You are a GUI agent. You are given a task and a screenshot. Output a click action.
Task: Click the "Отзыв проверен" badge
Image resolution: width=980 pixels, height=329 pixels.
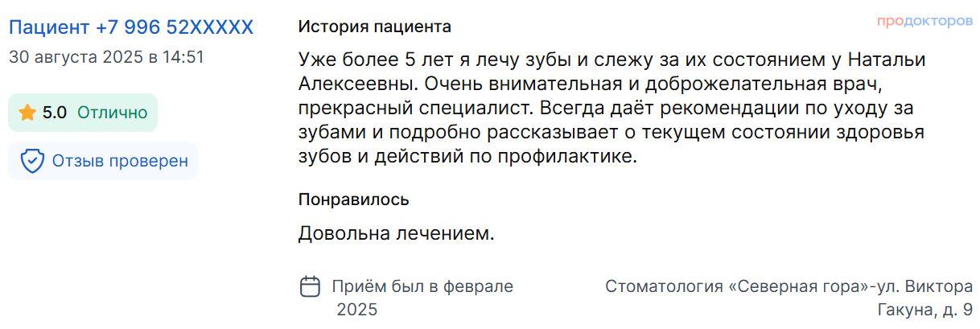(103, 161)
